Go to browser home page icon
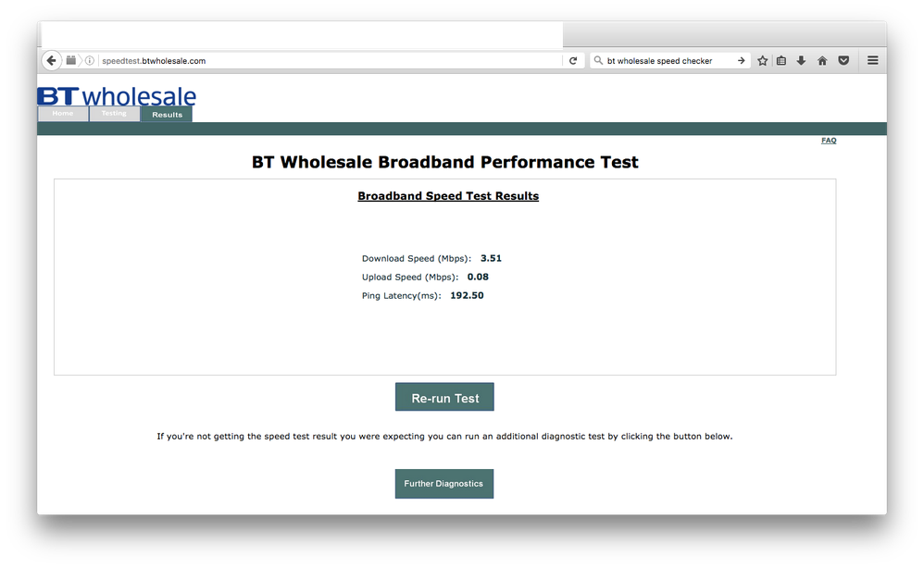This screenshot has height=568, width=924. [822, 61]
